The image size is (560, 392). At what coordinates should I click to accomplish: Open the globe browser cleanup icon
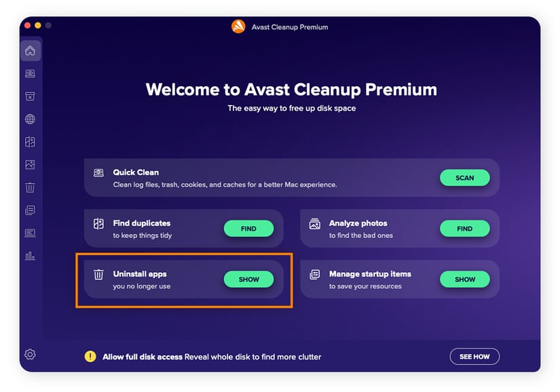(x=30, y=119)
